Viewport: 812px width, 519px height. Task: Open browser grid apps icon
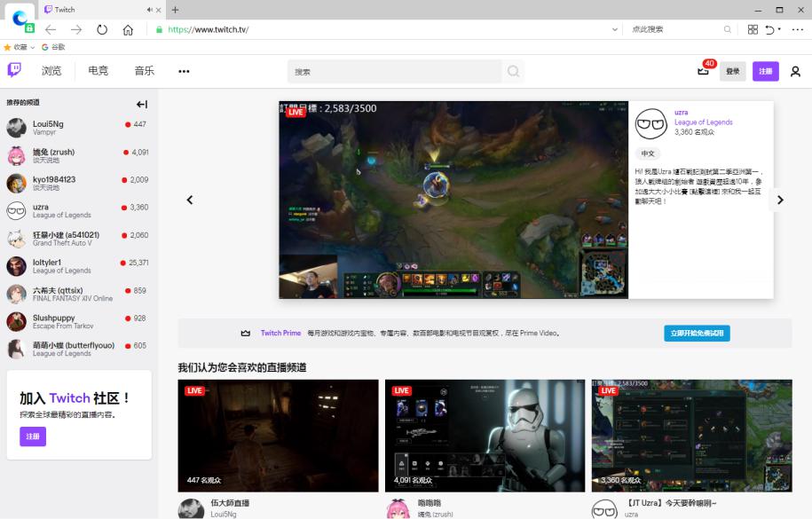pyautogui.click(x=753, y=29)
